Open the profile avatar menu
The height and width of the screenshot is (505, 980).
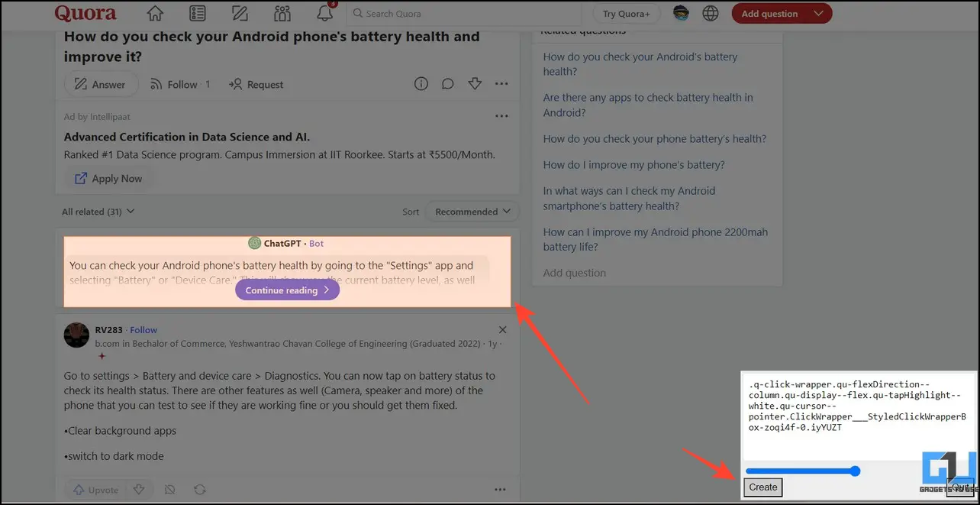(681, 13)
